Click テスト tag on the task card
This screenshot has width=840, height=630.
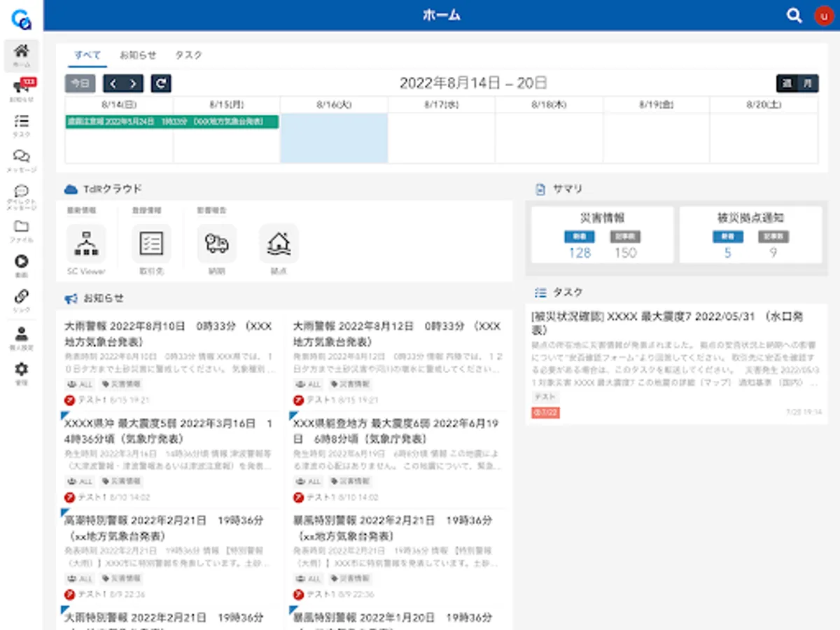tap(545, 397)
